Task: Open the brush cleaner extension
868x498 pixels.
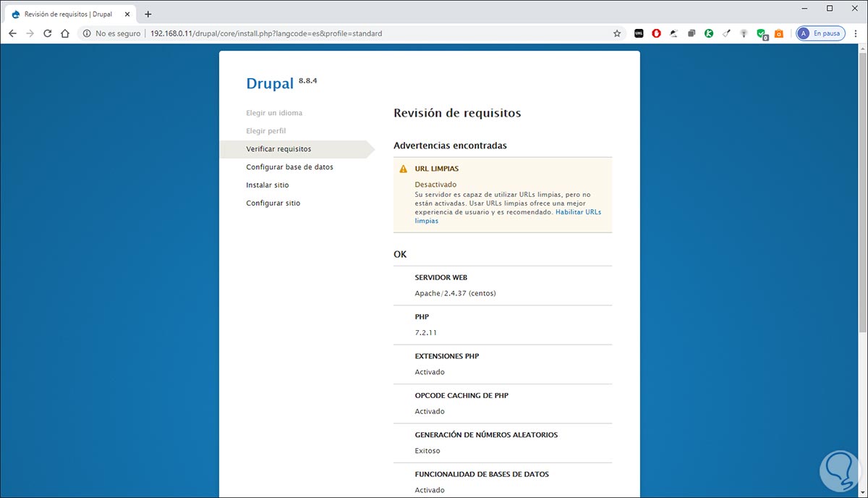Action: point(726,33)
